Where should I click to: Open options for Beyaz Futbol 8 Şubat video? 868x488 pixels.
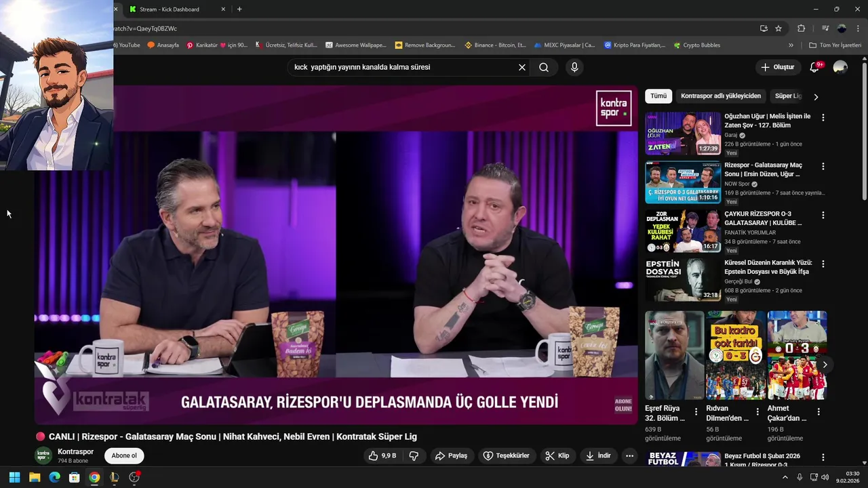[823, 457]
